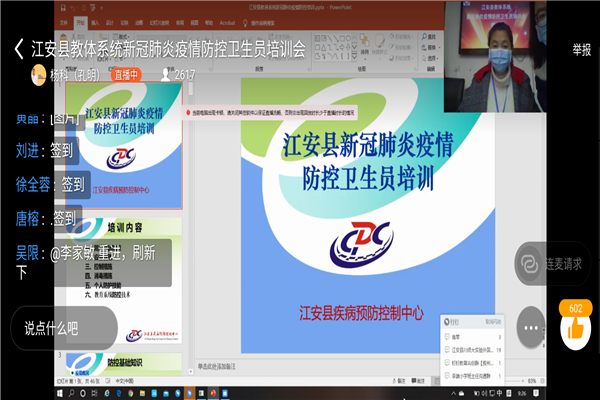Show the 2617 viewers count
The height and width of the screenshot is (400, 600).
[178, 75]
